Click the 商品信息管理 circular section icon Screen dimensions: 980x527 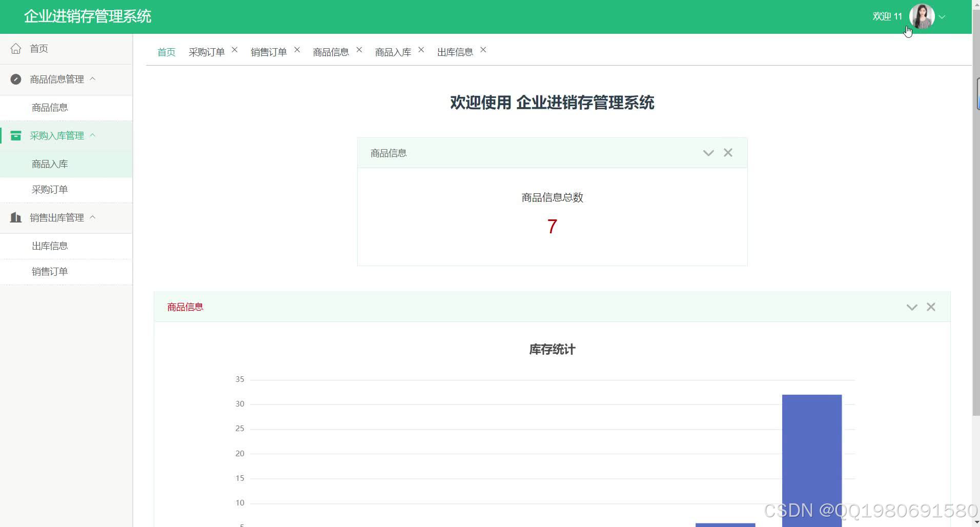click(x=16, y=79)
